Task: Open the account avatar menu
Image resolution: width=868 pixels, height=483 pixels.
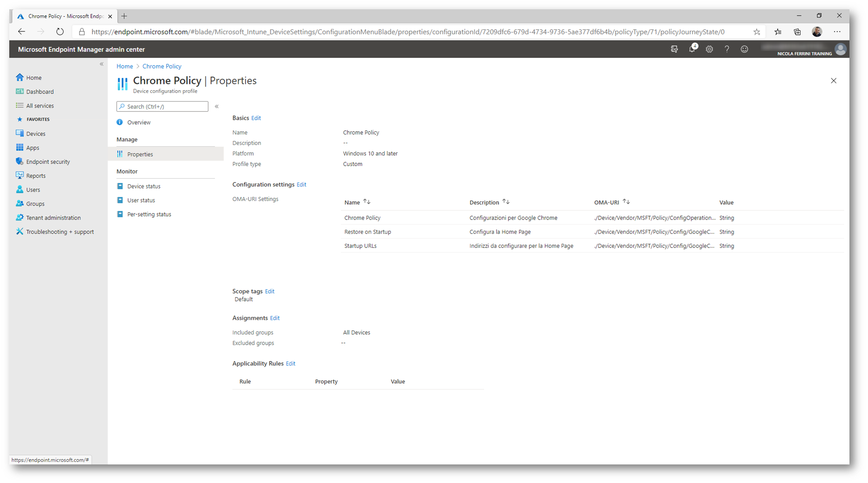Action: tap(840, 49)
